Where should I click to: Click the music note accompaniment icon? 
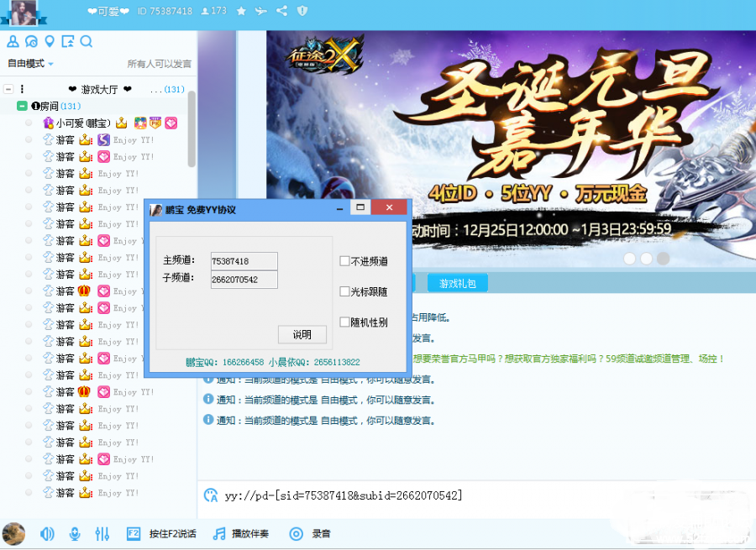coord(219,533)
